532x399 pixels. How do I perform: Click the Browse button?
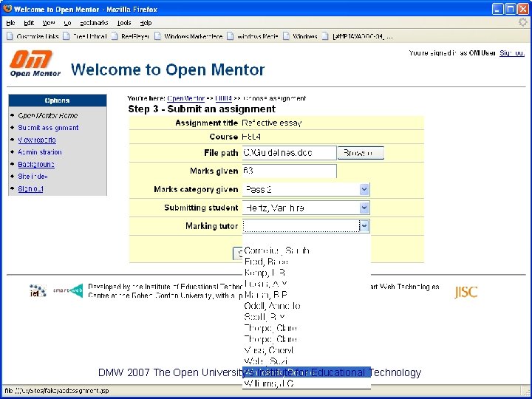[361, 153]
